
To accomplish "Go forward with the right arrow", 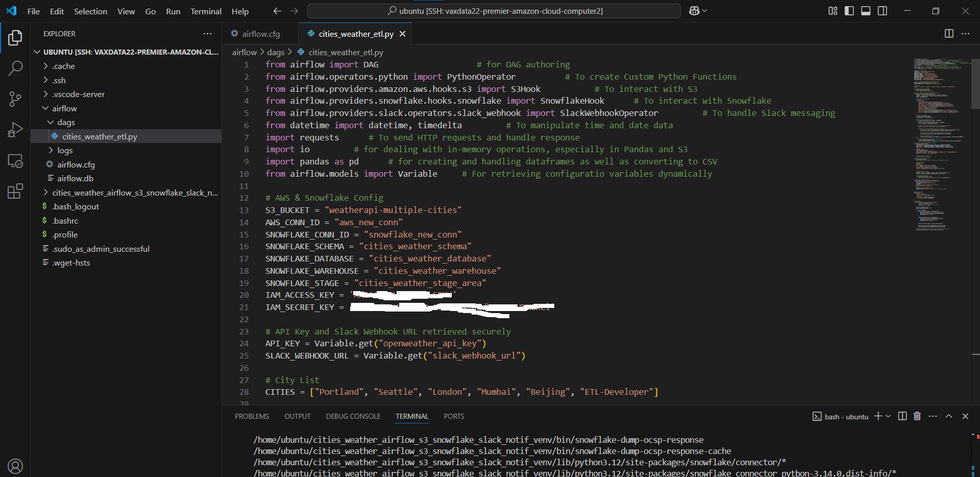I will (x=294, y=11).
